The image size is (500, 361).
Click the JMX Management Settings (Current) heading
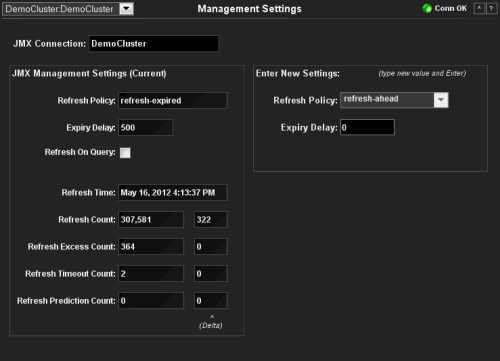pyautogui.click(x=89, y=73)
